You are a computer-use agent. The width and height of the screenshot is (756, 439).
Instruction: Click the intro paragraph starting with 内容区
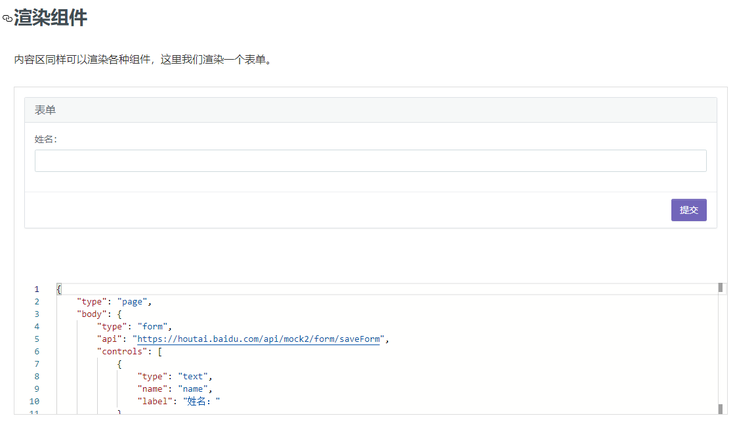click(143, 59)
